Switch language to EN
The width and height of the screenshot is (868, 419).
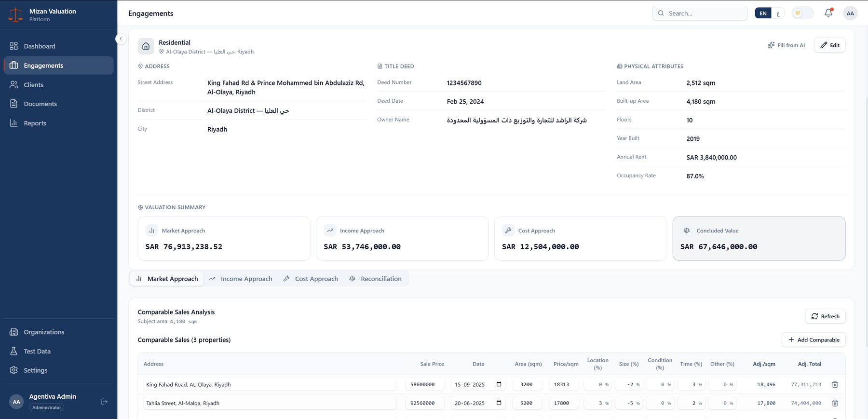click(763, 13)
